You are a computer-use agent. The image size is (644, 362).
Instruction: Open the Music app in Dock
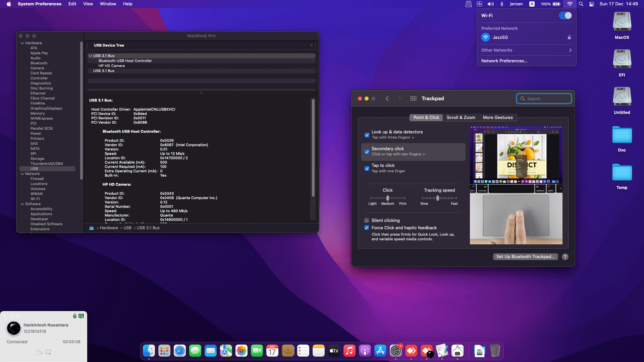349,351
